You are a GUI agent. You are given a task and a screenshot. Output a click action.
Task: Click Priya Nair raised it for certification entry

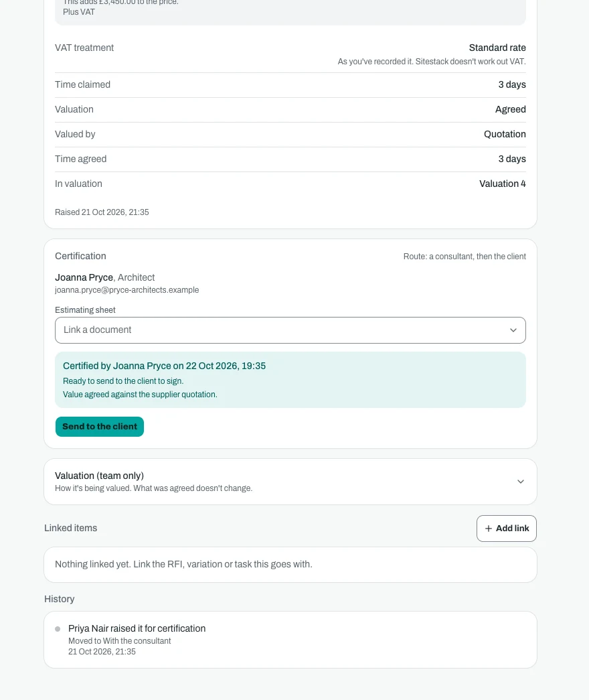137,628
